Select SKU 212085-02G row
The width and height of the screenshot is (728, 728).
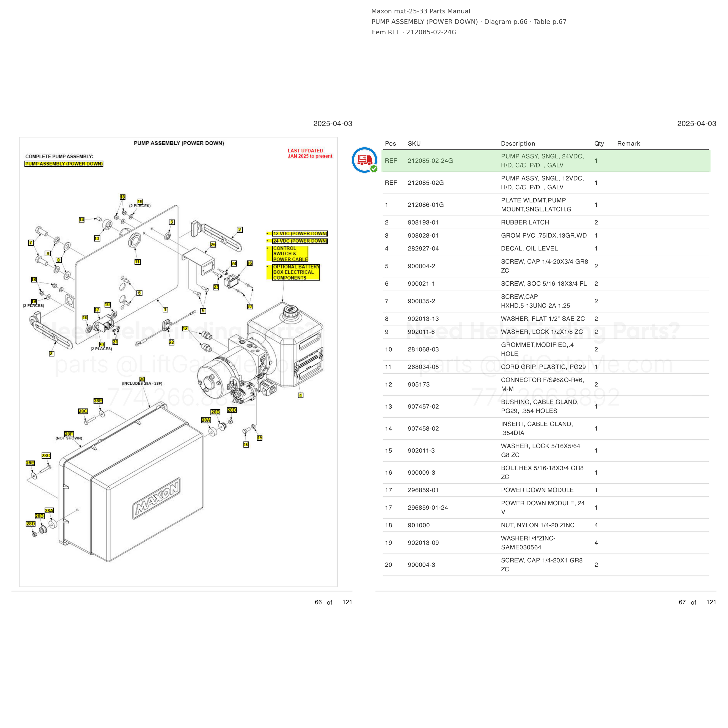[x=546, y=183]
